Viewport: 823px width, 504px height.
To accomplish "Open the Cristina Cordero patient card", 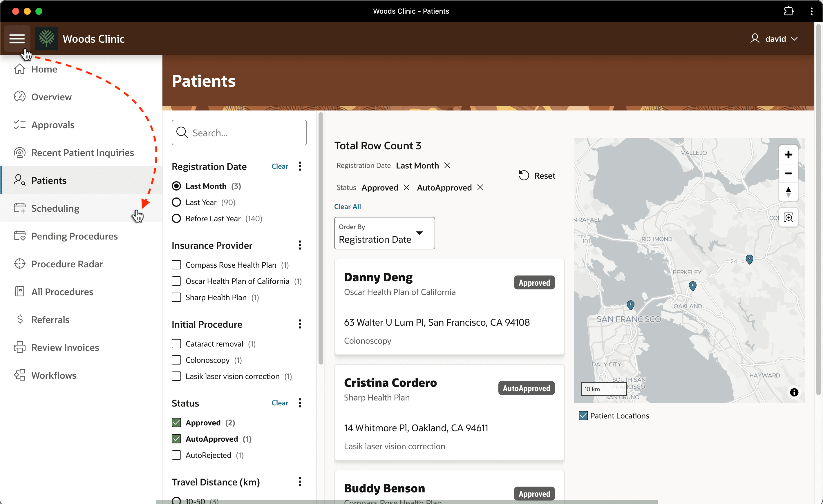I will click(x=449, y=412).
